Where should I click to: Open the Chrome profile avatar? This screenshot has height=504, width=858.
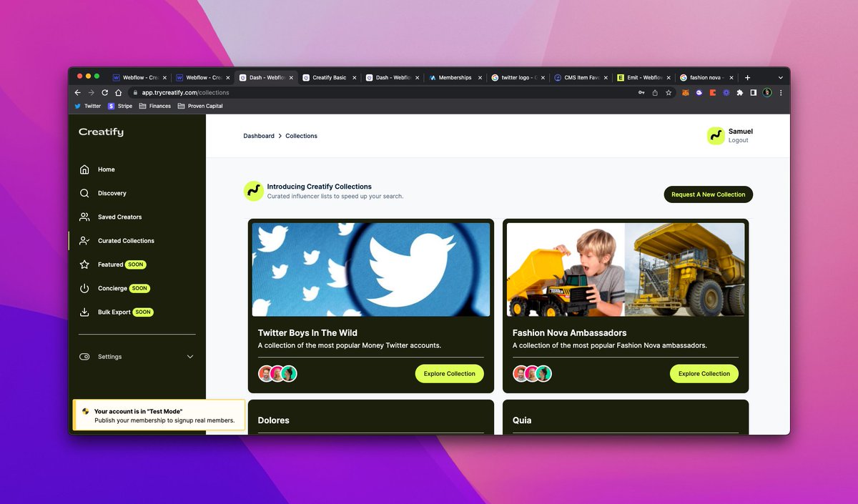[x=767, y=92]
